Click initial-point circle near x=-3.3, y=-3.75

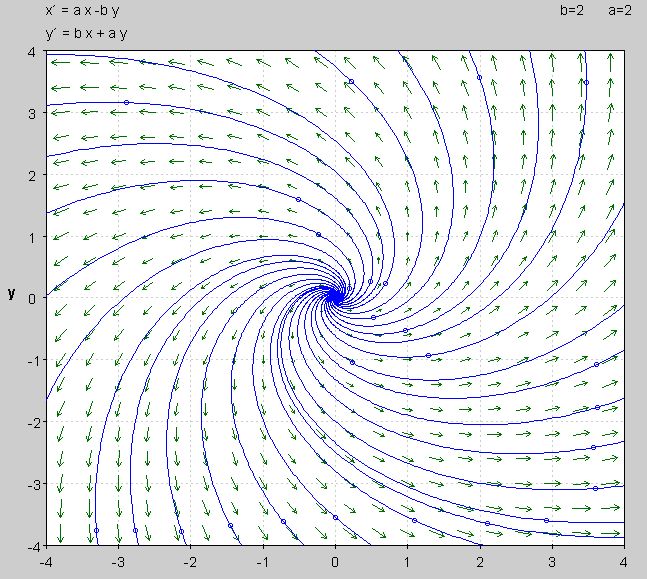[97, 530]
